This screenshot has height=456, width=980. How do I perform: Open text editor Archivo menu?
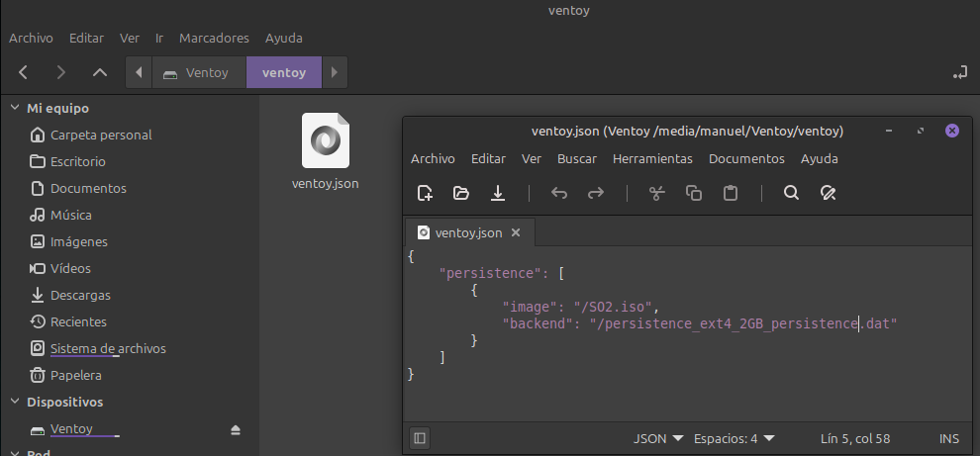[x=433, y=158]
